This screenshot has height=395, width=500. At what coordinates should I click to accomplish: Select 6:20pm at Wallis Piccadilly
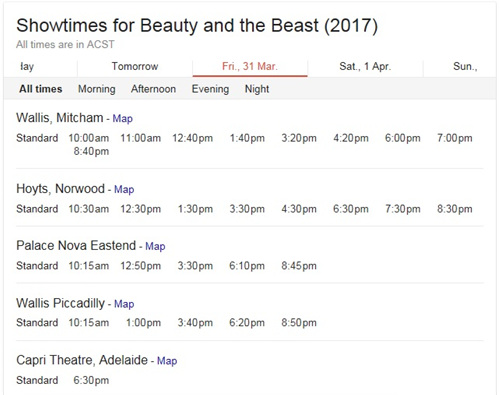[x=247, y=323]
